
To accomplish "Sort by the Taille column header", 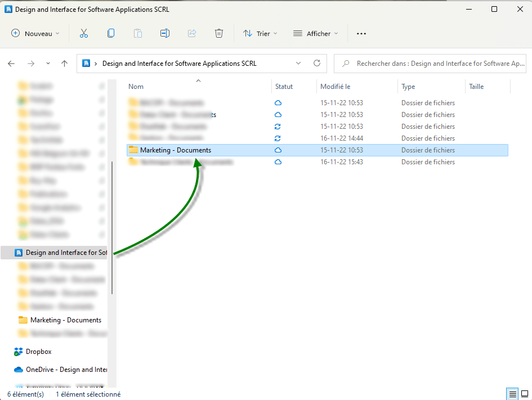I will coord(476,87).
